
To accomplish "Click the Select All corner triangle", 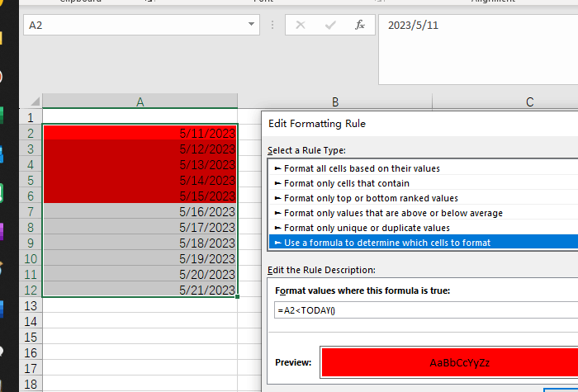I will coord(36,102).
